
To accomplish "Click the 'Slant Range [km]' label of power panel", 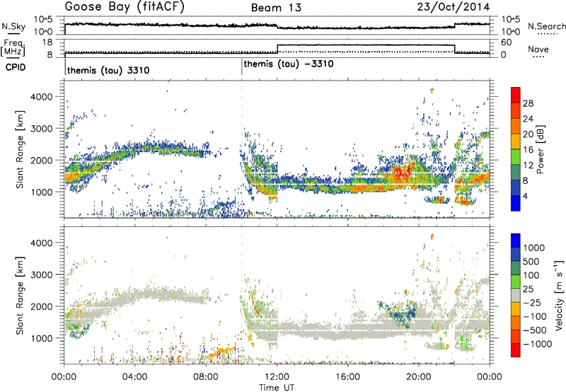I will pos(20,149).
